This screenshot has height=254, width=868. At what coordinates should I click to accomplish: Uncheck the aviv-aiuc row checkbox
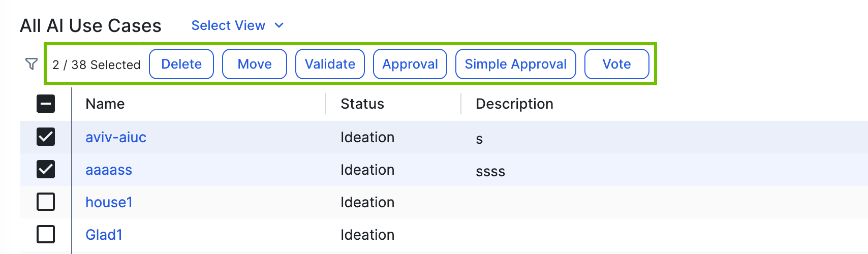click(x=46, y=137)
